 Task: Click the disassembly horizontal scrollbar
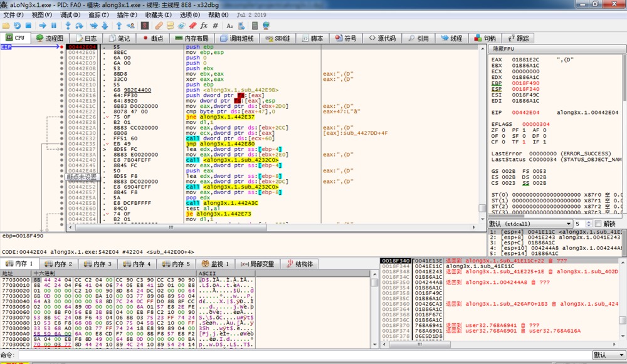point(171,227)
